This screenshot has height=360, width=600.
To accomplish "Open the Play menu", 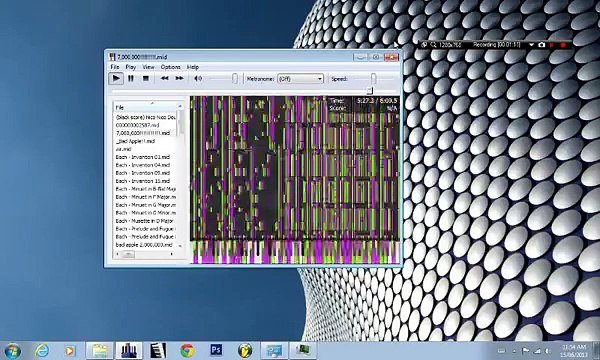I will pos(130,67).
